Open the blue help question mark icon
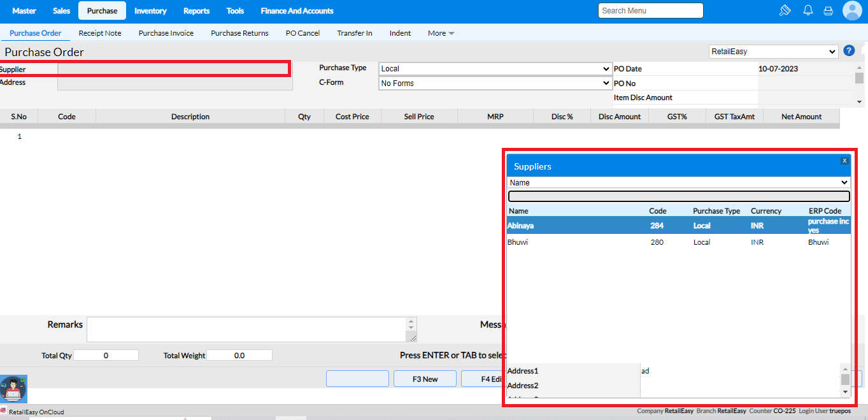Screen dimensions: 868x420 coord(849,51)
